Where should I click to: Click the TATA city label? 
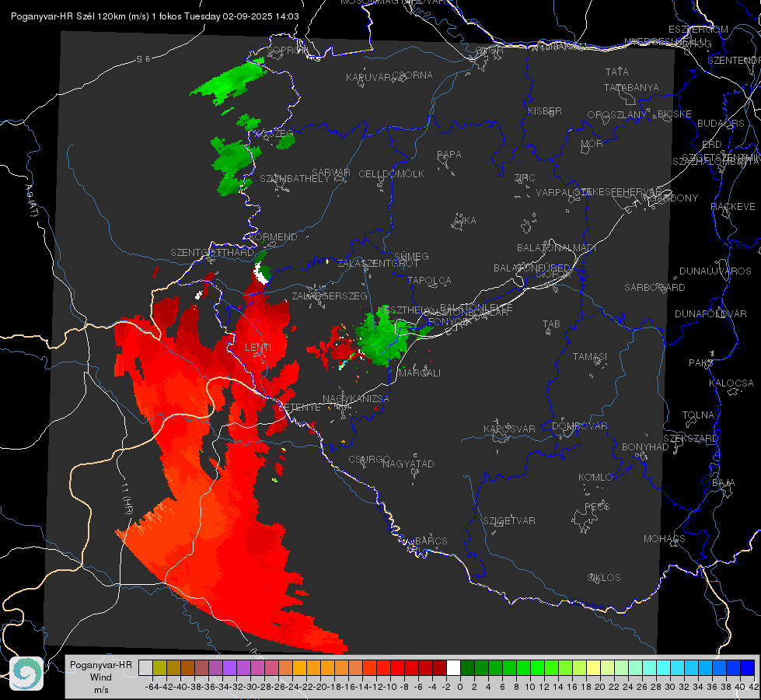coord(617,72)
